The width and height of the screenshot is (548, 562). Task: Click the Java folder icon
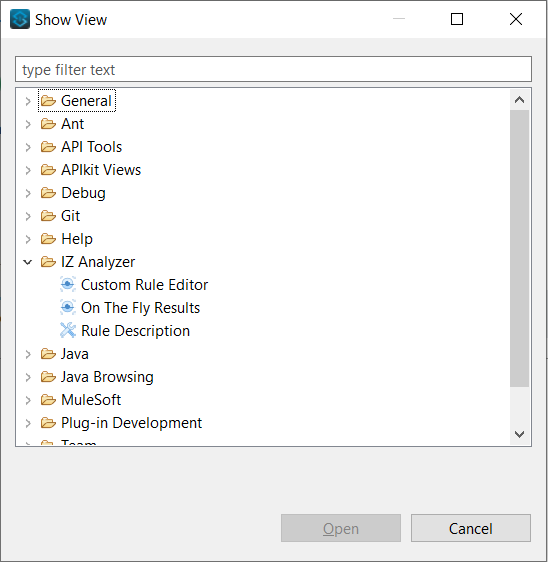click(48, 354)
